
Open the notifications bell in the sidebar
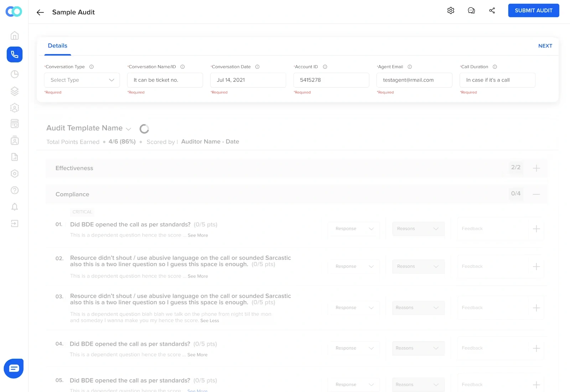pyautogui.click(x=14, y=207)
